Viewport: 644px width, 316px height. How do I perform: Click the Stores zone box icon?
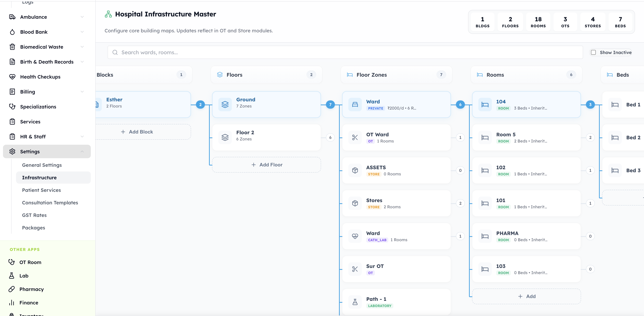click(355, 203)
